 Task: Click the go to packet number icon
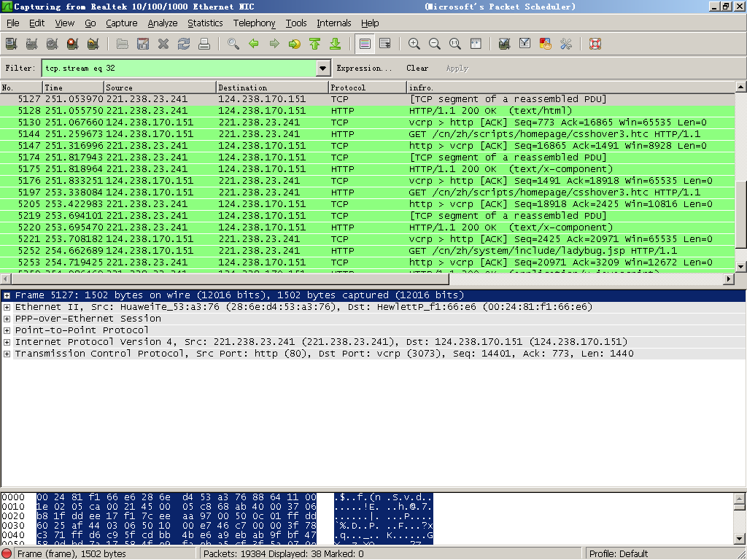pyautogui.click(x=295, y=44)
